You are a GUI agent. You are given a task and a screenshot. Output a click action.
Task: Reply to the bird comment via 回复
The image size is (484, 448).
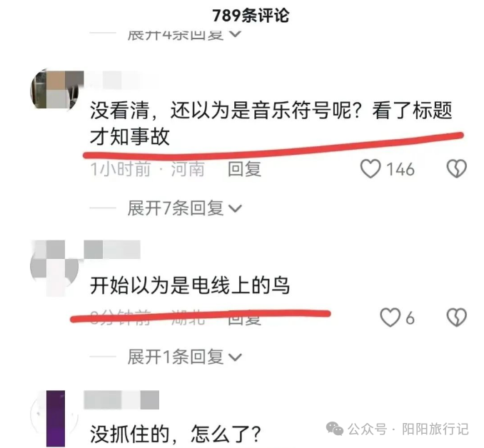pyautogui.click(x=244, y=319)
